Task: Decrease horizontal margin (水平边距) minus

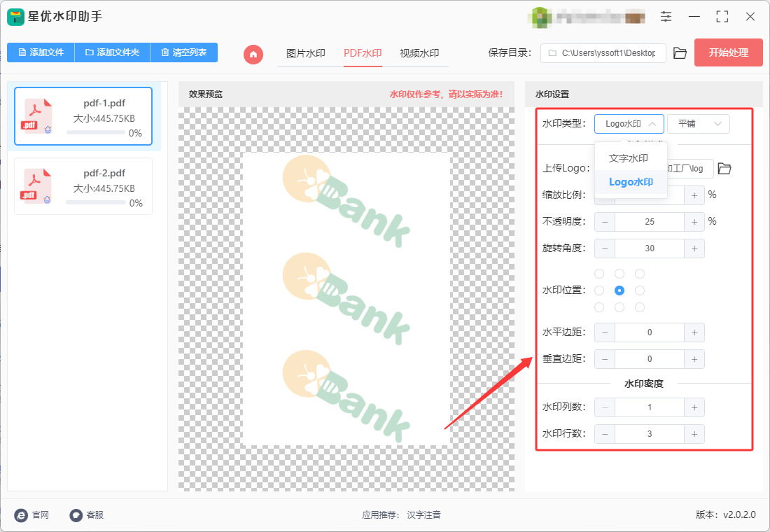Action: pos(605,332)
